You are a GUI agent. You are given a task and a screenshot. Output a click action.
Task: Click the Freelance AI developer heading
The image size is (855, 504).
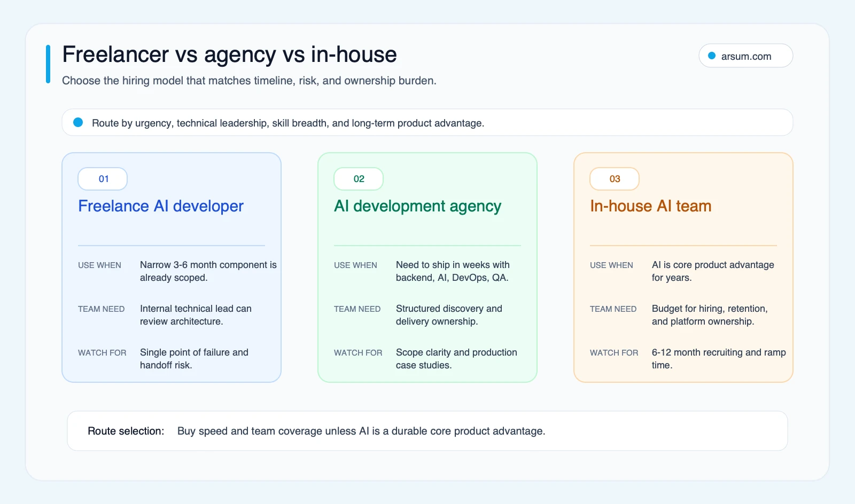161,206
